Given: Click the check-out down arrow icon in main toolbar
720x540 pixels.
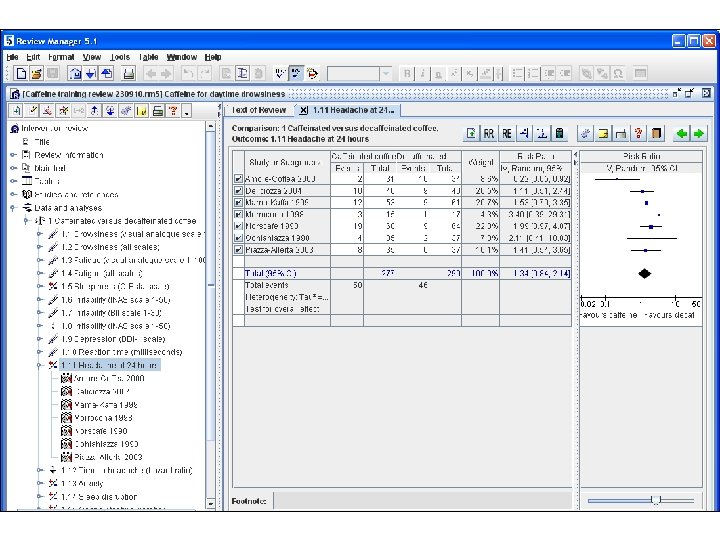Looking at the screenshot, I should [91, 73].
